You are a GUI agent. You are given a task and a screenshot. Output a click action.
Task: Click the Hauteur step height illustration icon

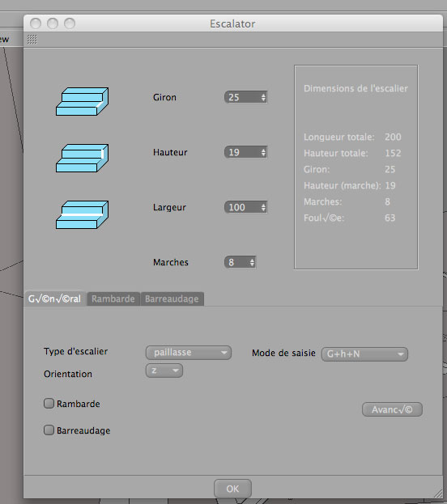[82, 158]
